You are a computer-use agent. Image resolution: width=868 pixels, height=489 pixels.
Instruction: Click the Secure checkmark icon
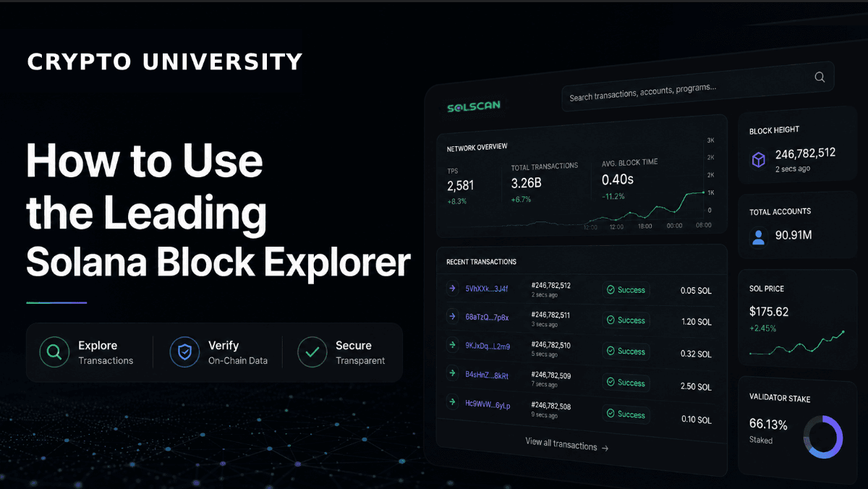coord(312,352)
